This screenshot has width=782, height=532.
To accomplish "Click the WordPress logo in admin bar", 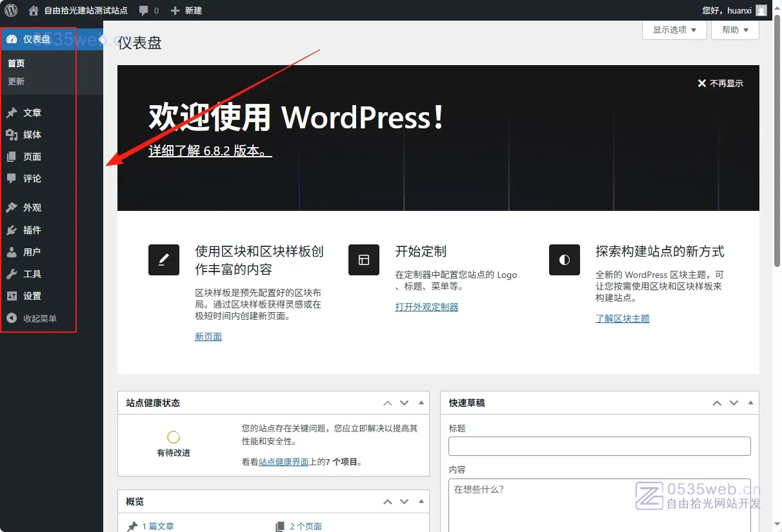I will coord(11,10).
